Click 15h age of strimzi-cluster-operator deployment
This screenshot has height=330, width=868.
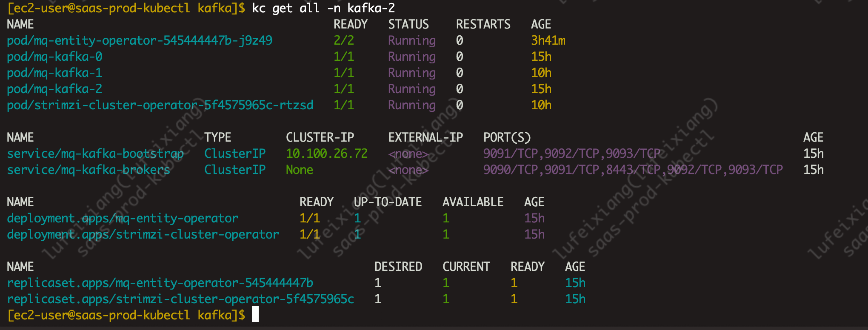click(x=534, y=234)
